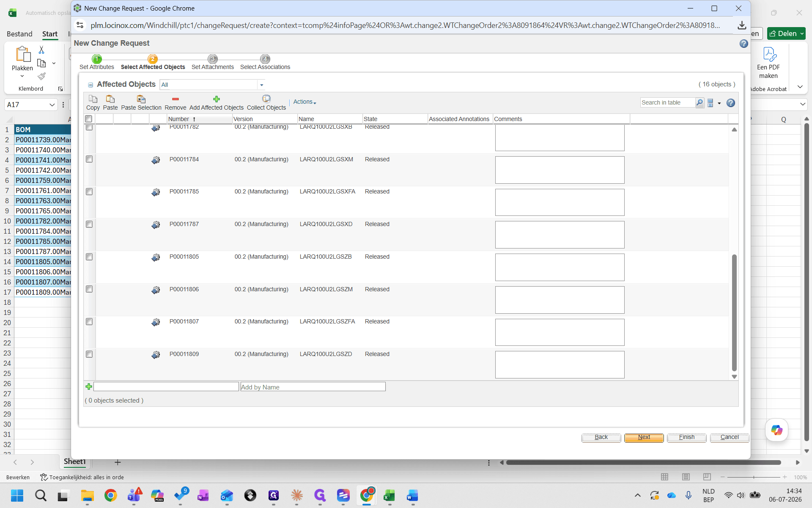Screen dimensions: 812x508
Task: Check the box for P00011805
Action: coord(89,257)
